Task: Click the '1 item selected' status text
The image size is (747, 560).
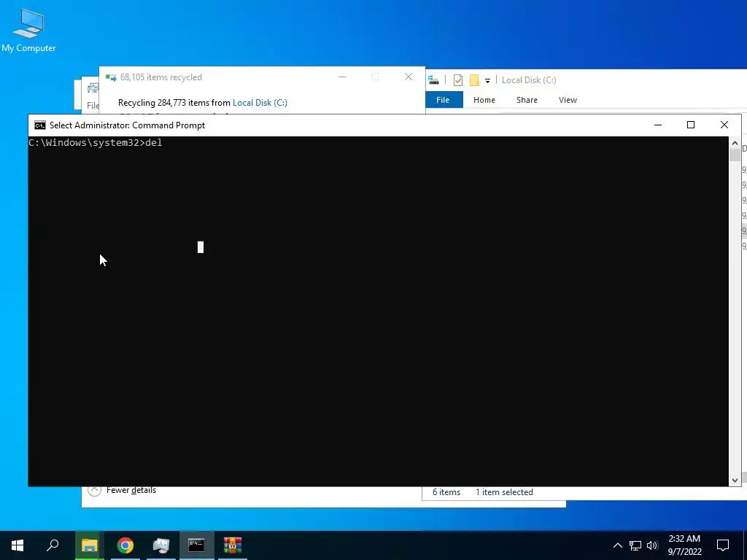Action: pos(504,492)
